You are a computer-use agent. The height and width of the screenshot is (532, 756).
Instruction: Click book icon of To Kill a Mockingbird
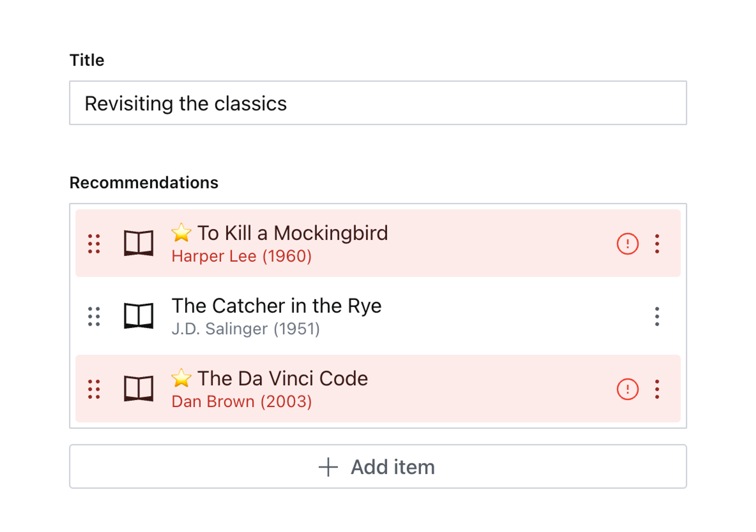(x=139, y=243)
